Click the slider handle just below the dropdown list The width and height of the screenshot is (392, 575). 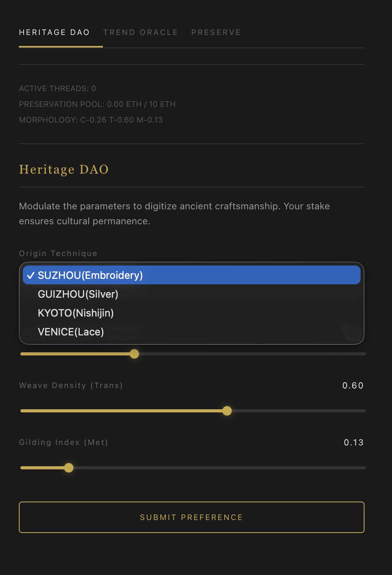click(x=134, y=354)
